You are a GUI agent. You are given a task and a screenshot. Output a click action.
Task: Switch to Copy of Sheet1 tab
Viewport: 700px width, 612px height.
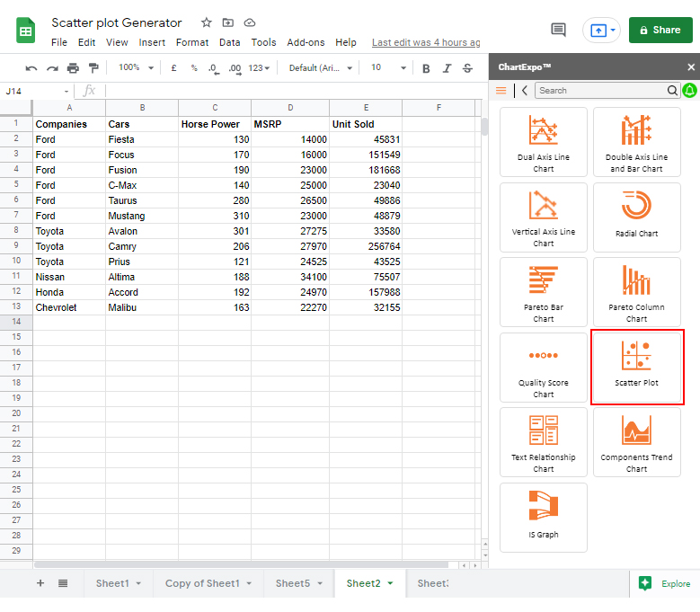click(202, 583)
